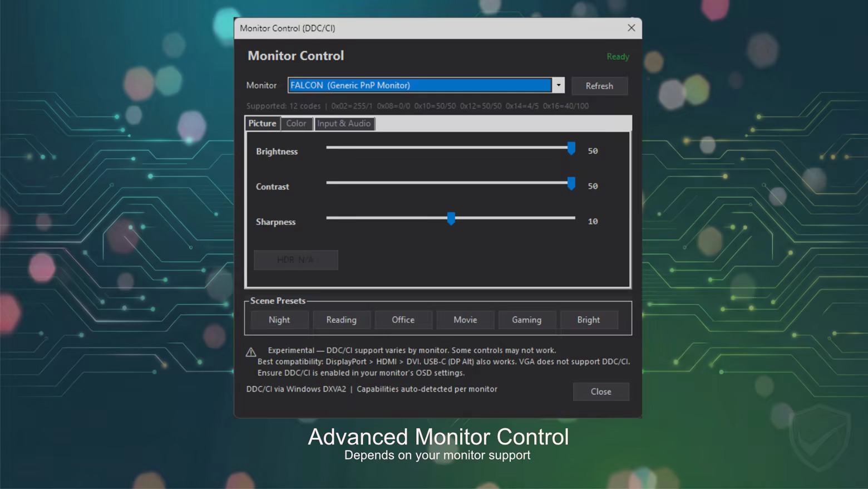Select the Office scene preset
Viewport: 868px width, 489px height.
403,320
